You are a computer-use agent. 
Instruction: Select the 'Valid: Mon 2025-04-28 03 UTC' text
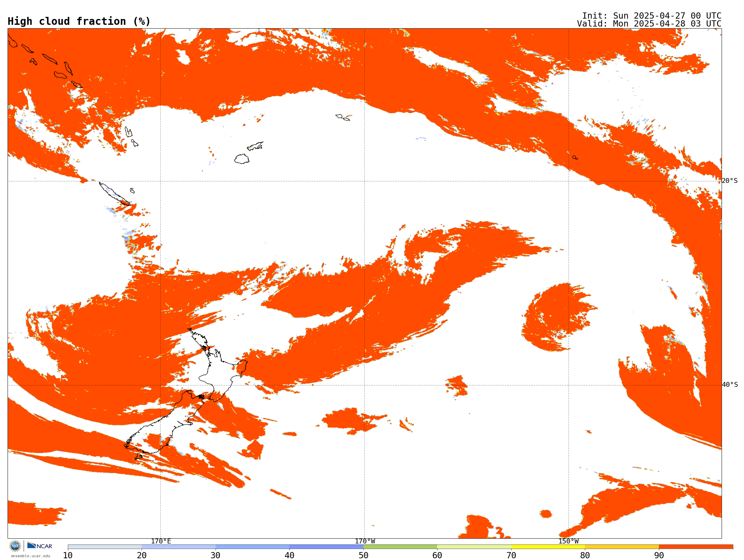point(649,24)
